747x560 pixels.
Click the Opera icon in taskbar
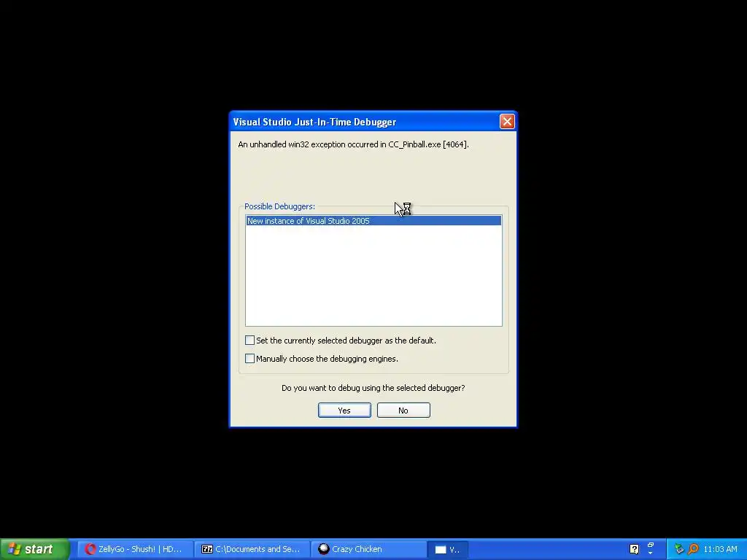point(90,549)
